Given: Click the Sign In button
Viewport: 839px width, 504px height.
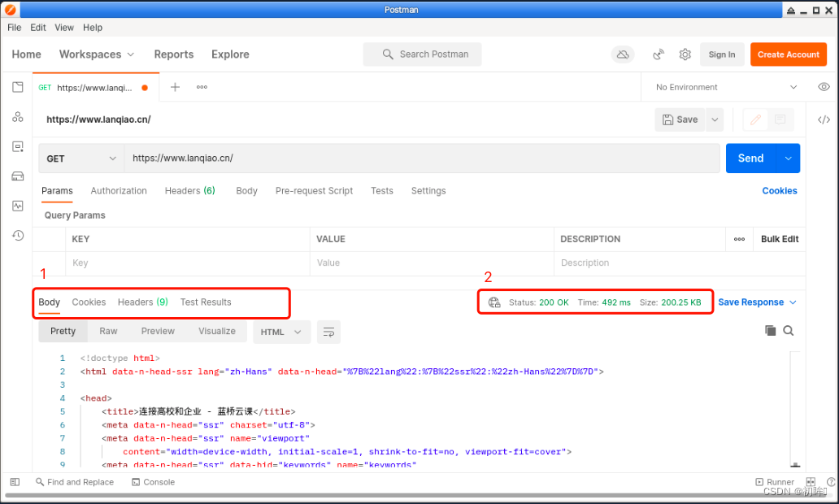Looking at the screenshot, I should pyautogui.click(x=722, y=54).
